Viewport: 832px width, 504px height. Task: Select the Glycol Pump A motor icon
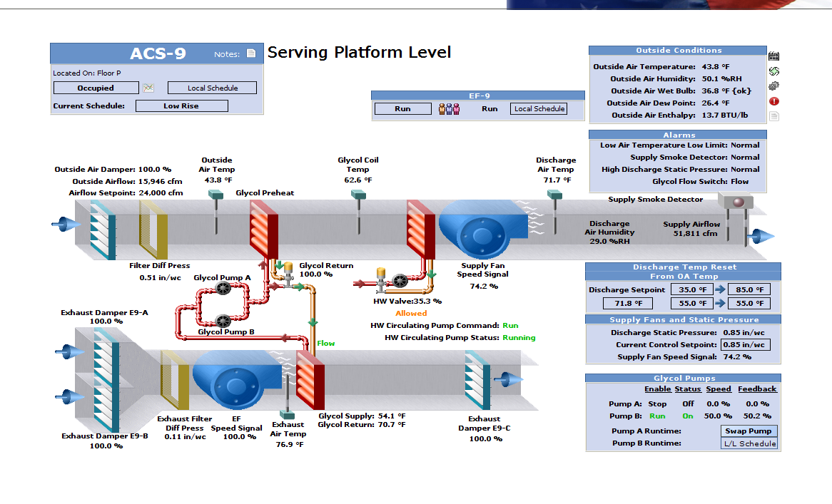coord(223,288)
